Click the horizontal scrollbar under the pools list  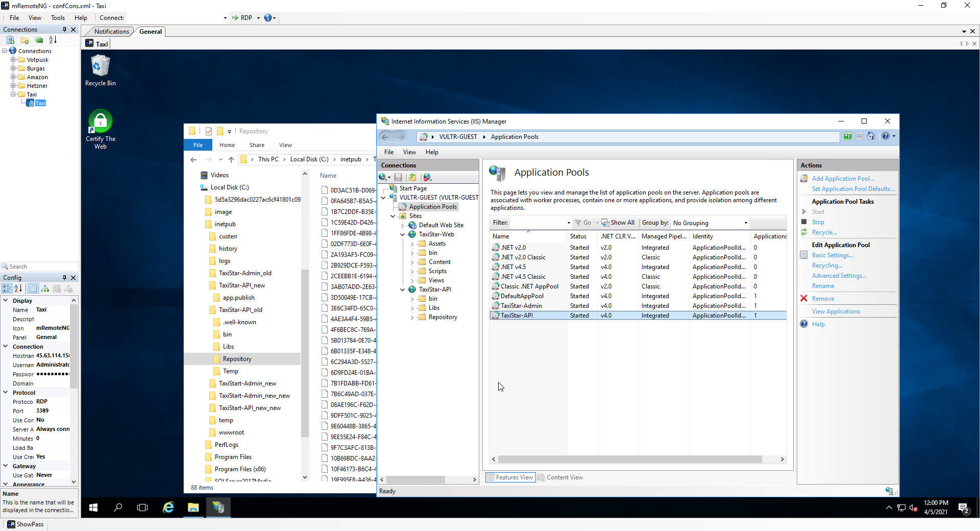coord(630,460)
